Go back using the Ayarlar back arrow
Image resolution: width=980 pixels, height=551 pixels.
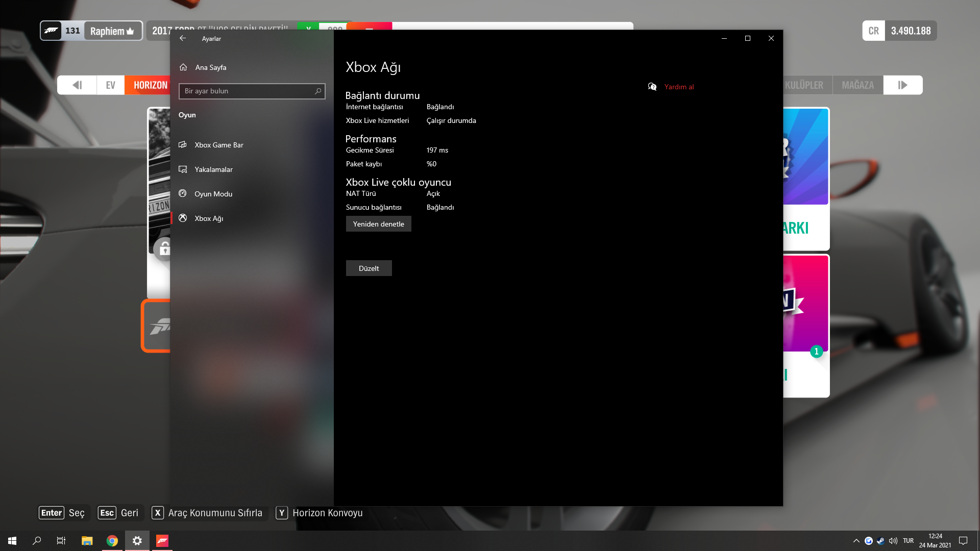pos(183,38)
